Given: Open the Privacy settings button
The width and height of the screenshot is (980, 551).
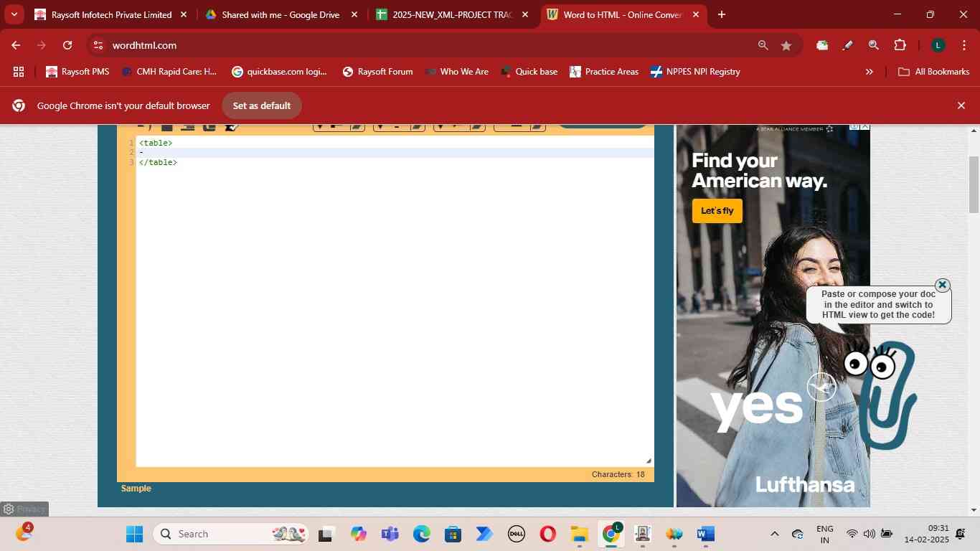Looking at the screenshot, I should click(24, 509).
